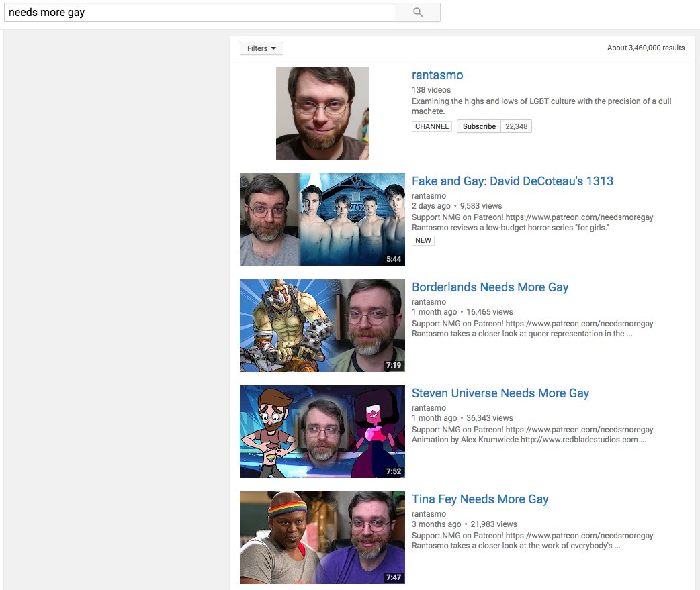The height and width of the screenshot is (590, 700).
Task: Click rantasmo uploader under Steven Universe video
Action: (429, 408)
